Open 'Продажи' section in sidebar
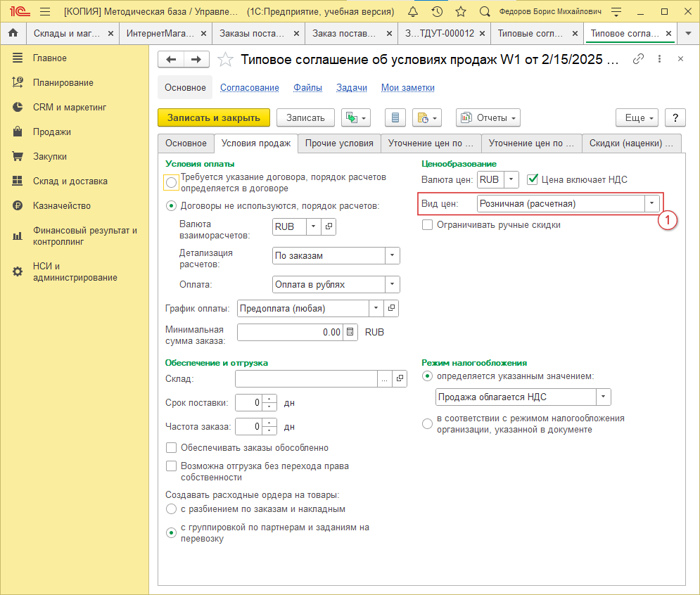Screen dimensions: 700x595 51,132
